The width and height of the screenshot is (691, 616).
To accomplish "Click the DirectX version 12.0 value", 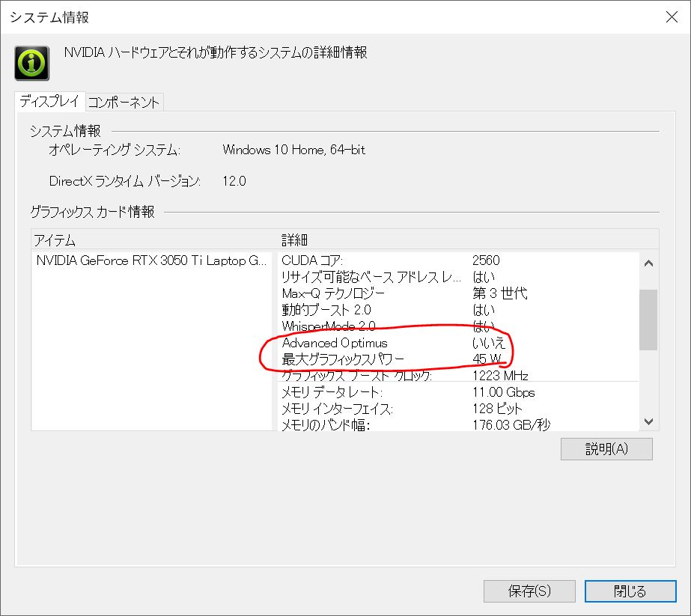I will pyautogui.click(x=234, y=181).
